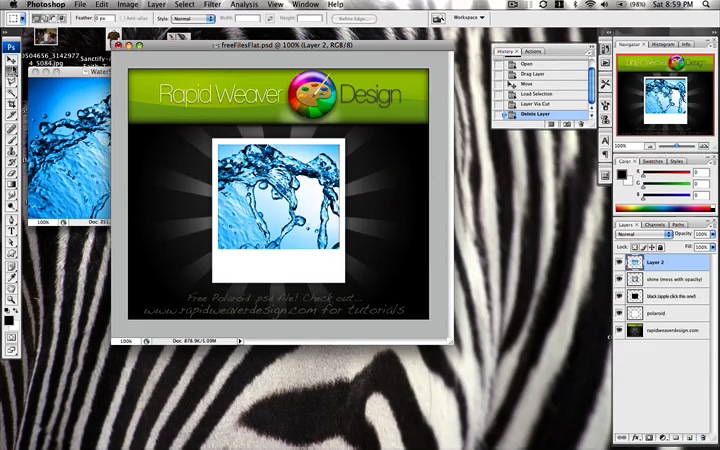The width and height of the screenshot is (720, 450).
Task: Open the Character panel icon
Action: point(605,141)
